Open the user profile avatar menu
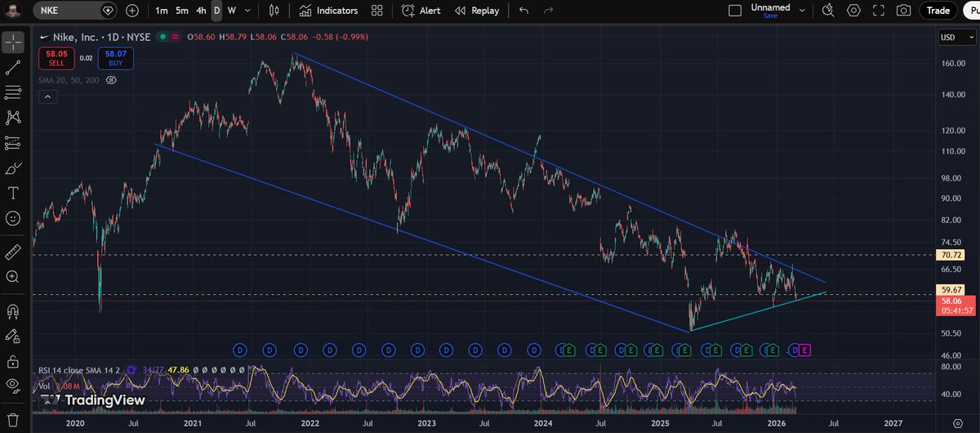 click(x=14, y=11)
